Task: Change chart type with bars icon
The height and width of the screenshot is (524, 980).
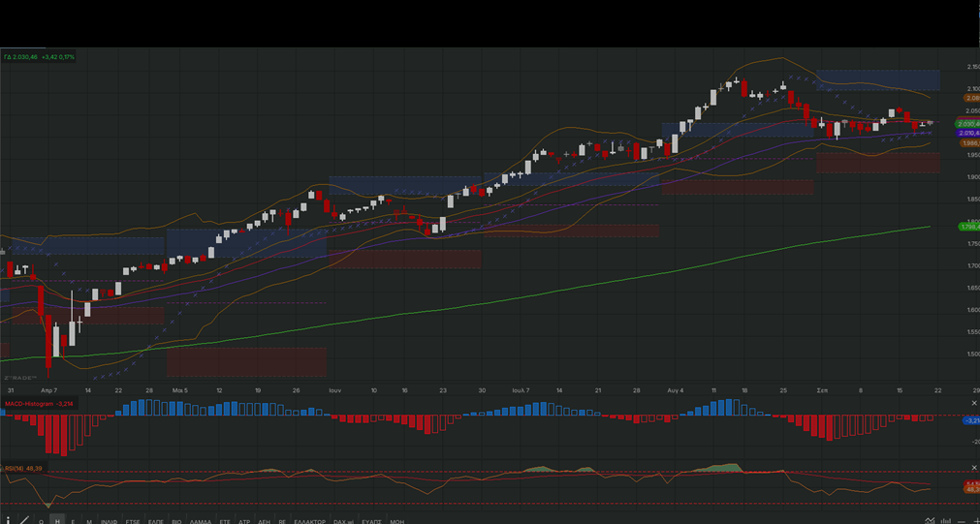Action: pyautogui.click(x=946, y=521)
